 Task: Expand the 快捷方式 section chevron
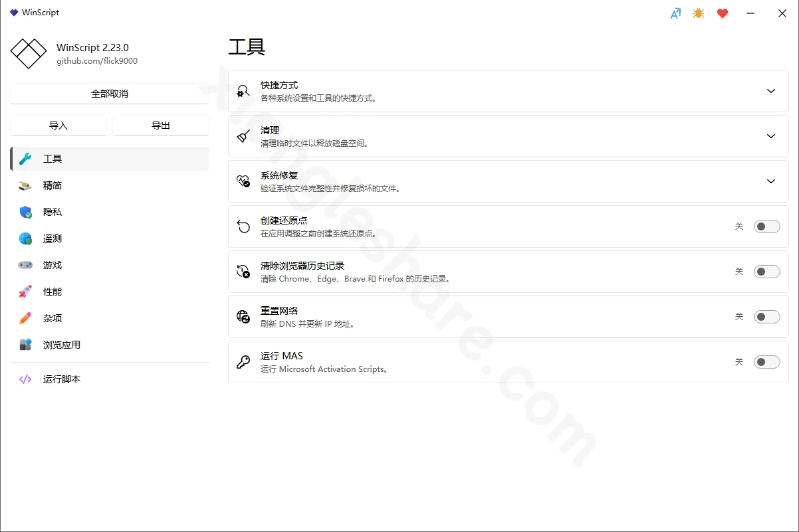click(771, 91)
